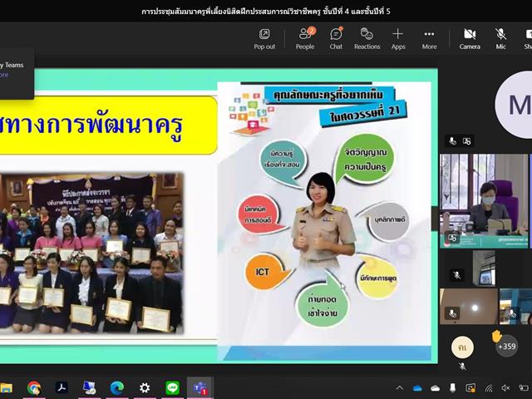Open the More actions menu
This screenshot has height=399, width=532.
tap(429, 39)
